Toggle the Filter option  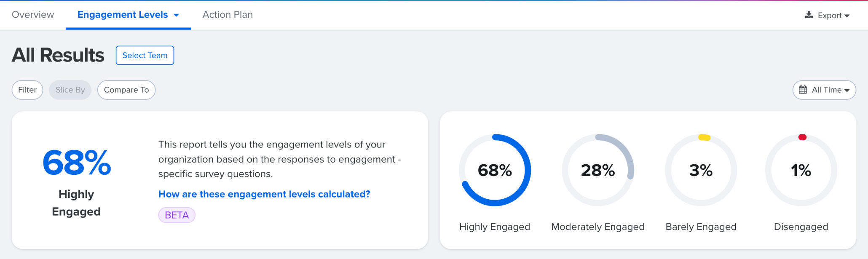(27, 90)
